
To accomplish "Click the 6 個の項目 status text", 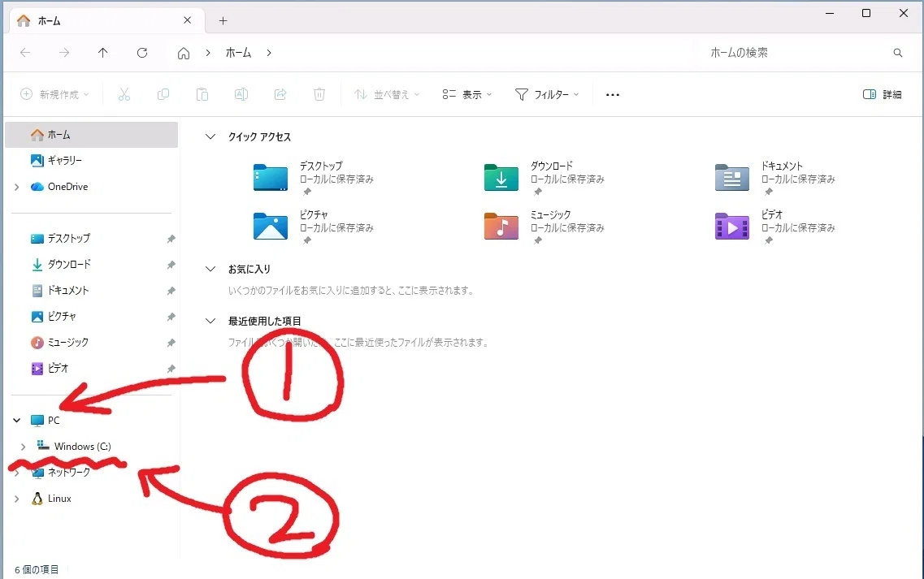I will pyautogui.click(x=37, y=569).
